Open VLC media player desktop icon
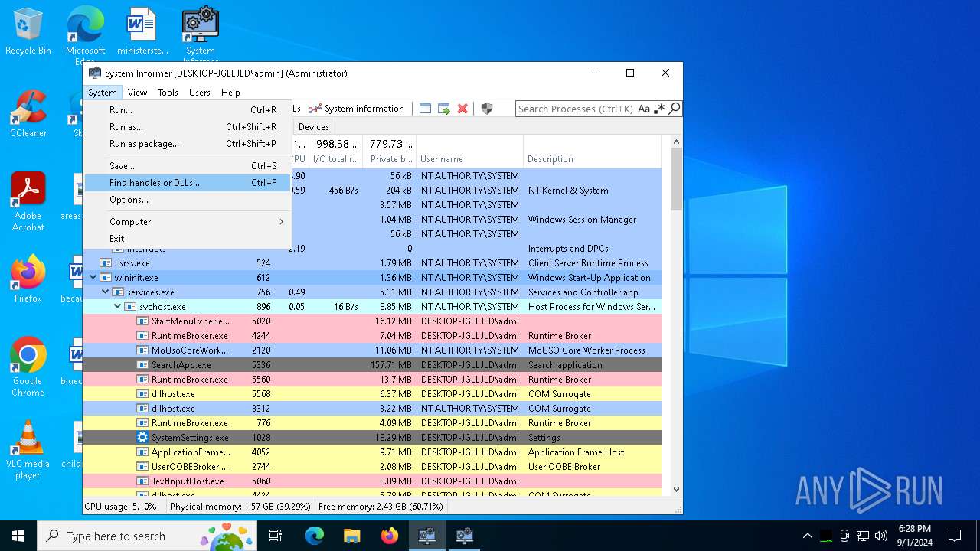Screen dimensions: 980x551 tap(28, 450)
